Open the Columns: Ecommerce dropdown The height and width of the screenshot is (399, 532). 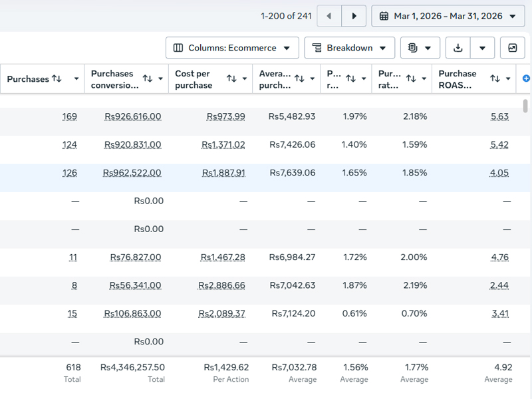tap(232, 48)
